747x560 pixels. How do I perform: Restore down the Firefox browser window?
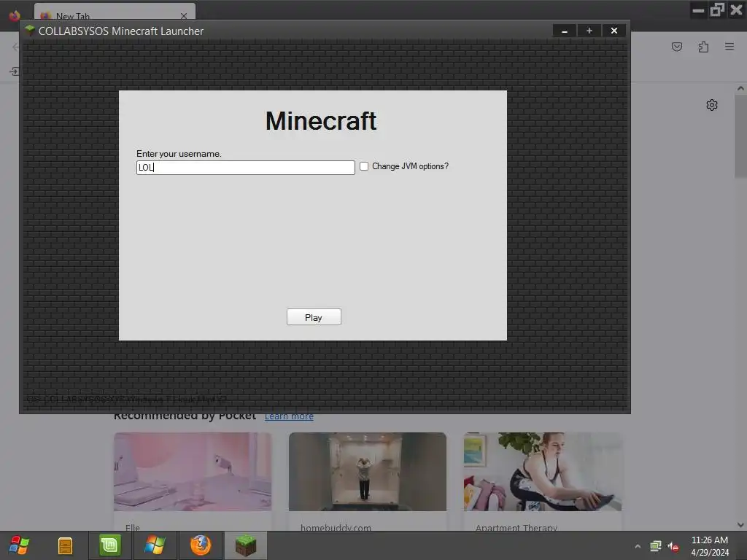(x=717, y=10)
